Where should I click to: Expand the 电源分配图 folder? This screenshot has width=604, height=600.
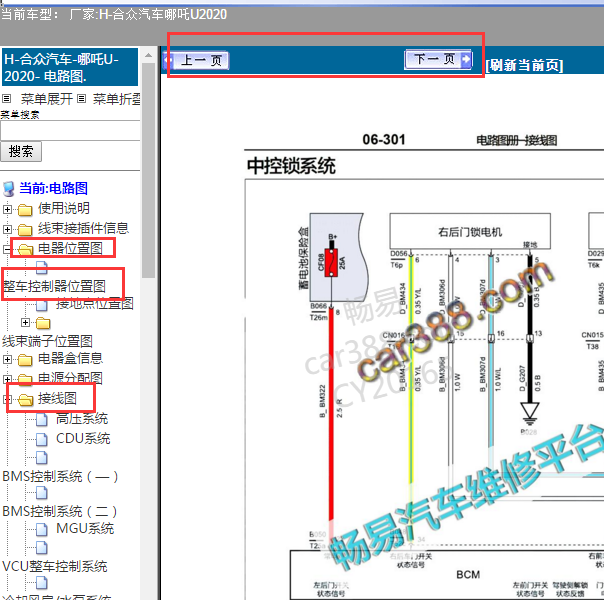(x=7, y=379)
